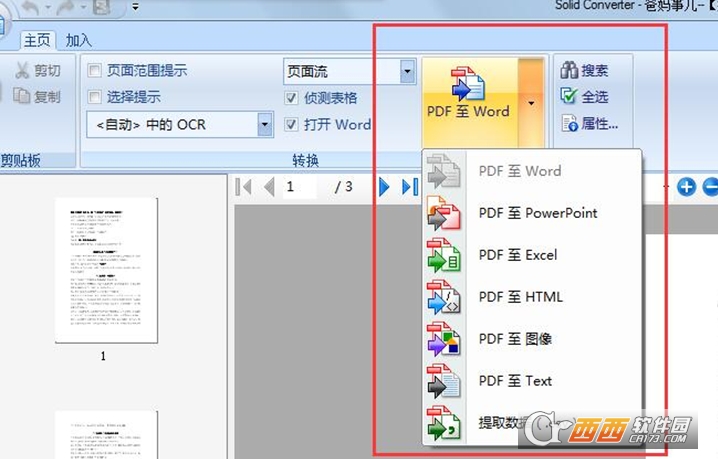The width and height of the screenshot is (718, 459).
Task: Open the 页面流 layout dropdown
Action: tap(407, 71)
